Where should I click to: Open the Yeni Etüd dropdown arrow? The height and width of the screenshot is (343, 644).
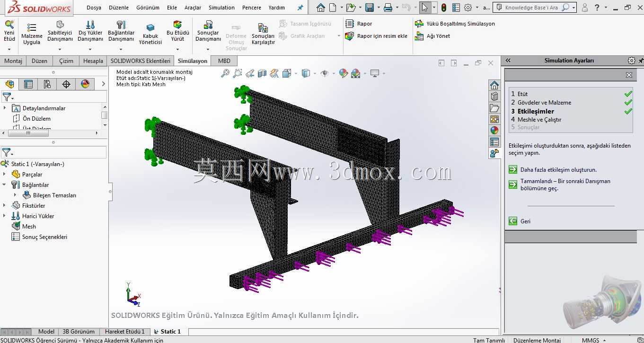[x=9, y=49]
